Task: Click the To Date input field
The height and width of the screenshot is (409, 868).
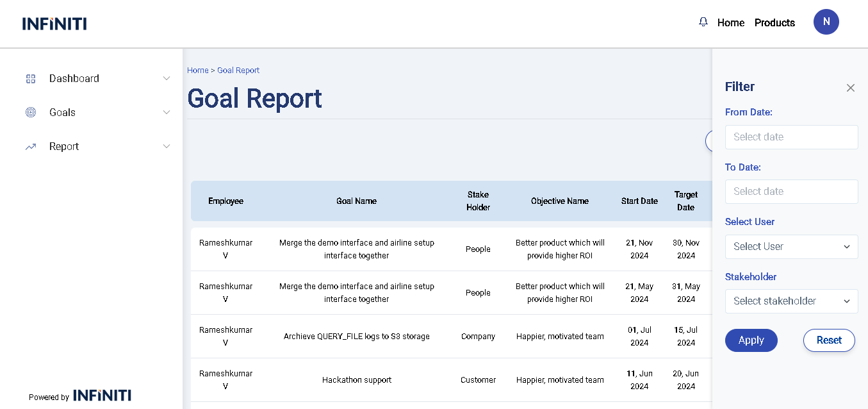Action: coord(791,192)
